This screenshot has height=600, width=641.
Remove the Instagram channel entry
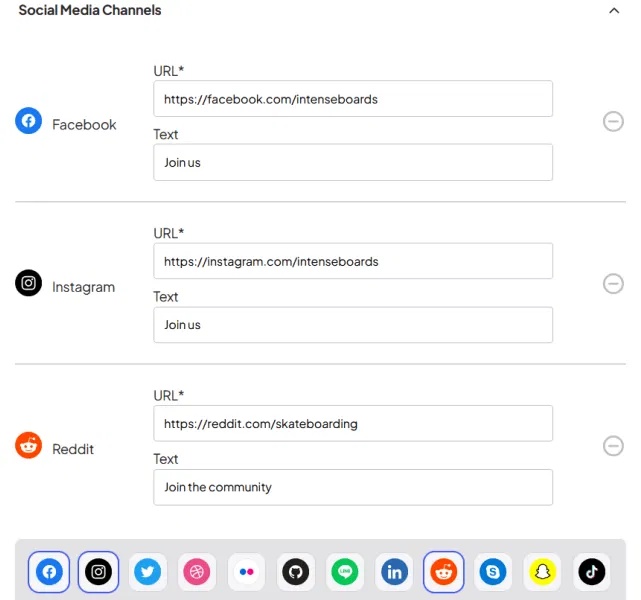pyautogui.click(x=613, y=284)
